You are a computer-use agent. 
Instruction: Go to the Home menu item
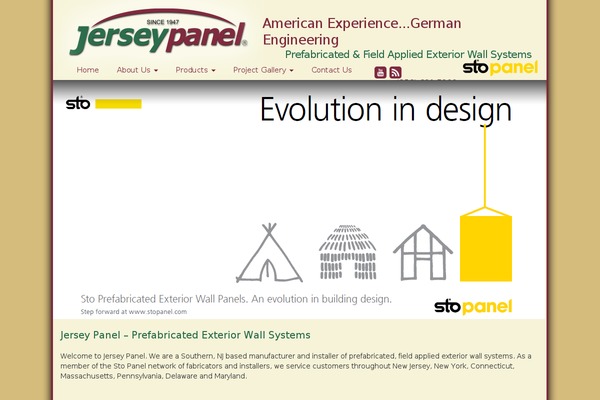click(88, 70)
